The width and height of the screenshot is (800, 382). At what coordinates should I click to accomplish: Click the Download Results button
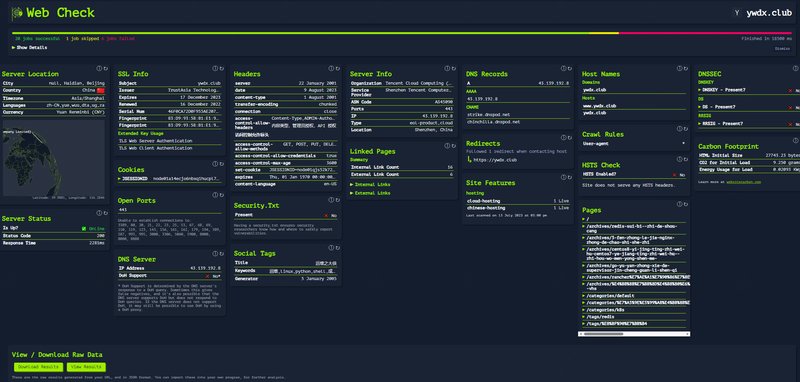[38, 367]
